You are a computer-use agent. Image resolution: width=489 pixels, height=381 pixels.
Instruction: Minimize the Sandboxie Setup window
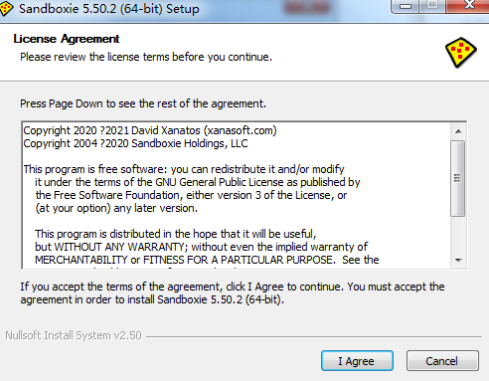pos(405,6)
